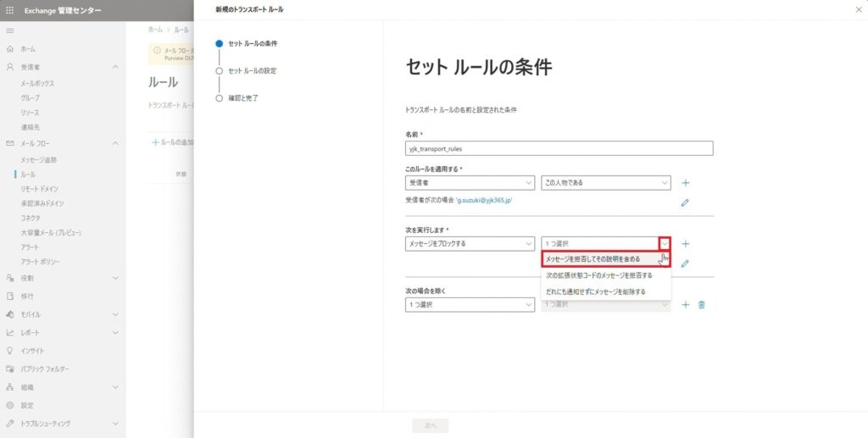Open 連絡先 in sidebar
This screenshot has width=868, height=438.
31,127
